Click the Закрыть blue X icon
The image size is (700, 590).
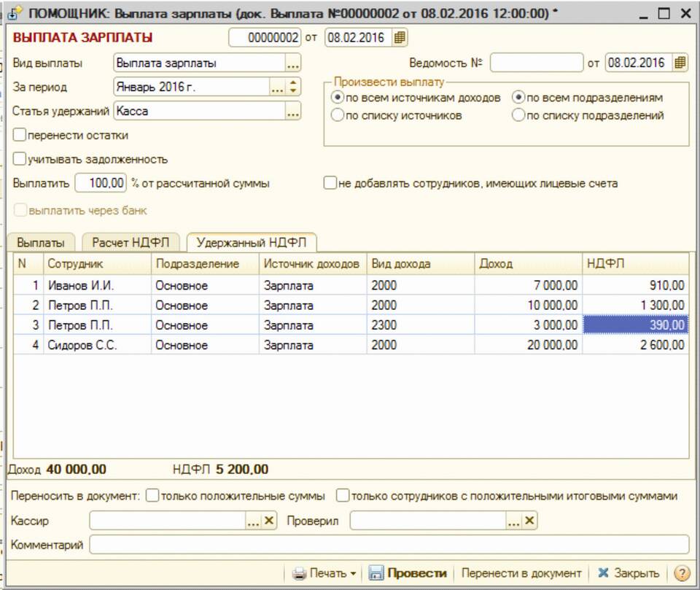(604, 572)
